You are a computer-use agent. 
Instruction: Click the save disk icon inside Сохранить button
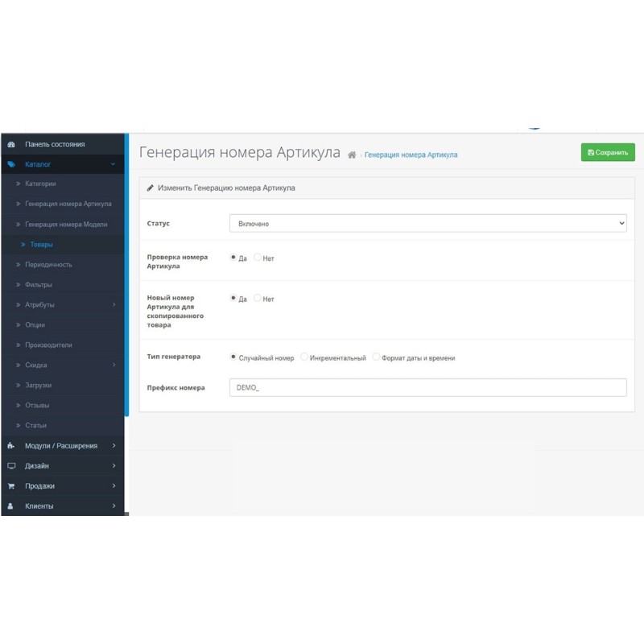pyautogui.click(x=591, y=151)
